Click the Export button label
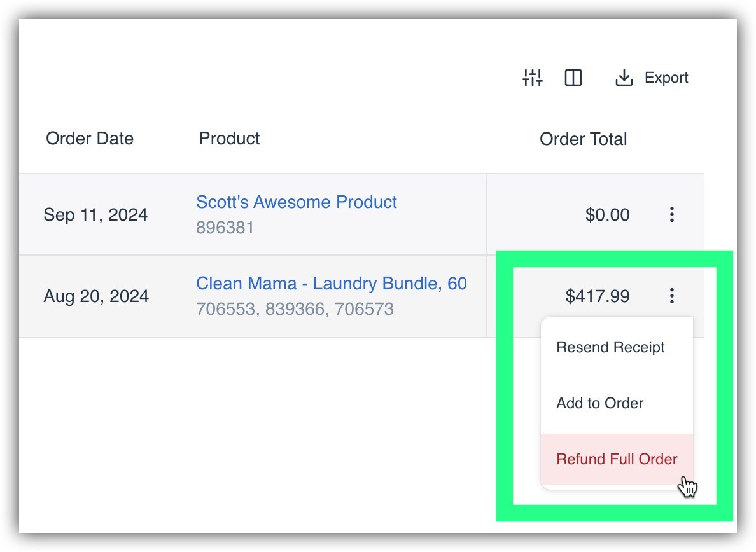 pyautogui.click(x=666, y=78)
